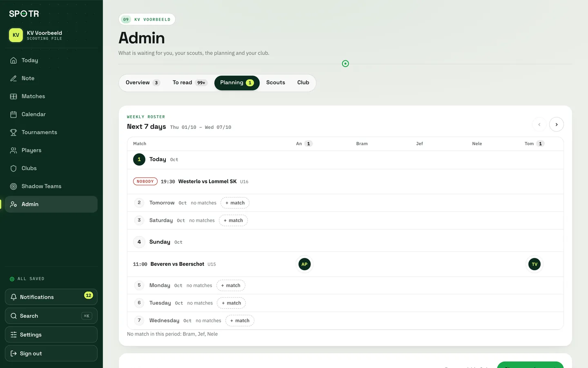Open the Westerlo vs Lommel SK match
Screen dimensions: 588x368
207,182
